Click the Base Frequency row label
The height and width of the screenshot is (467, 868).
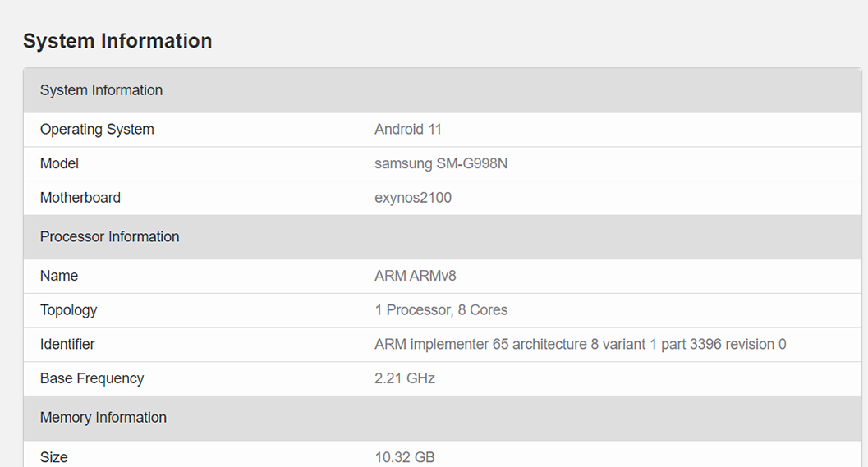(x=92, y=378)
